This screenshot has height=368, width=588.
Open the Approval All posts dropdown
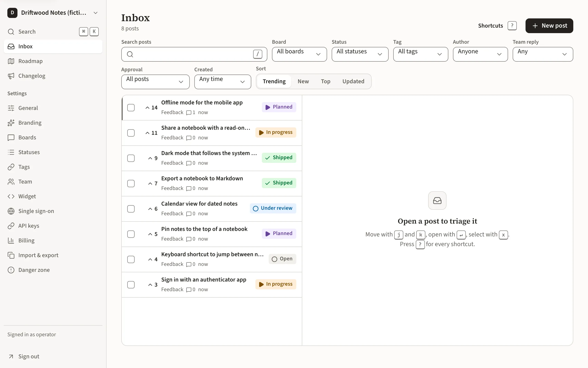tap(155, 82)
